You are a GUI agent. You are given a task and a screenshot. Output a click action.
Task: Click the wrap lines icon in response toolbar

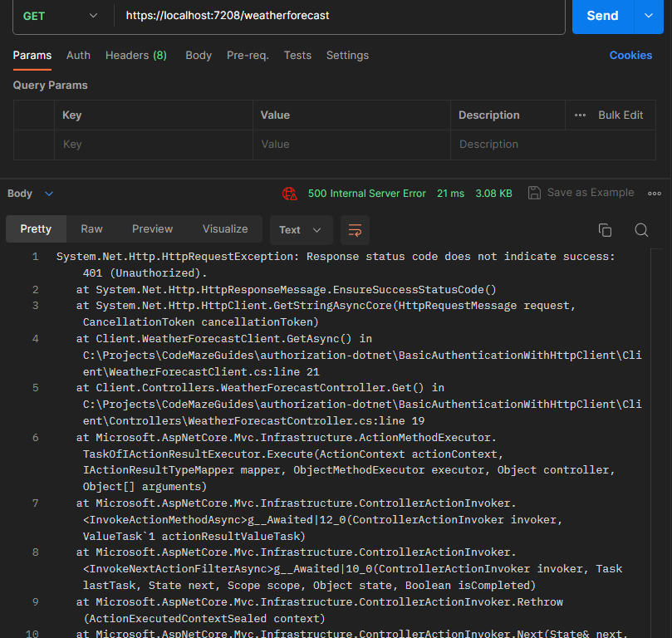click(355, 229)
